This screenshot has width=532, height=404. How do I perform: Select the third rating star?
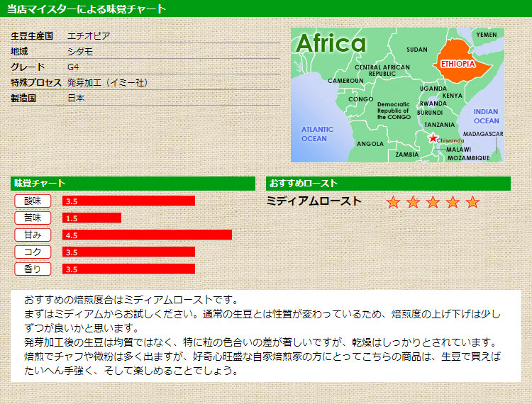[x=433, y=203]
